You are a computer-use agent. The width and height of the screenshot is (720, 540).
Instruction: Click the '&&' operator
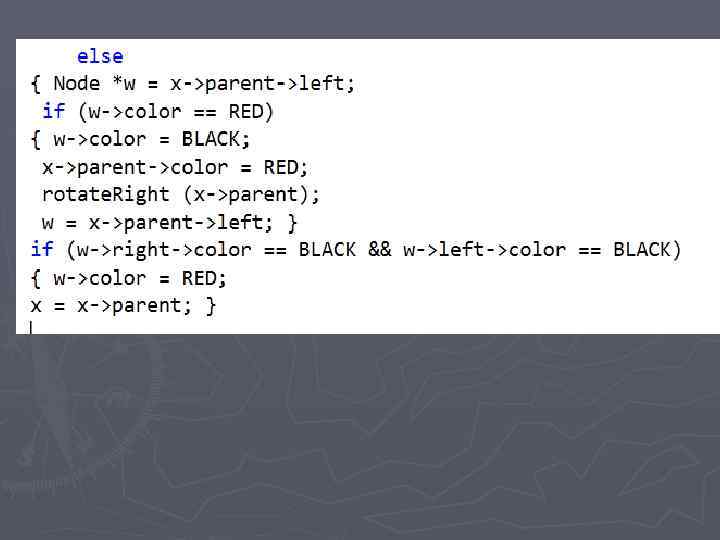coord(380,249)
